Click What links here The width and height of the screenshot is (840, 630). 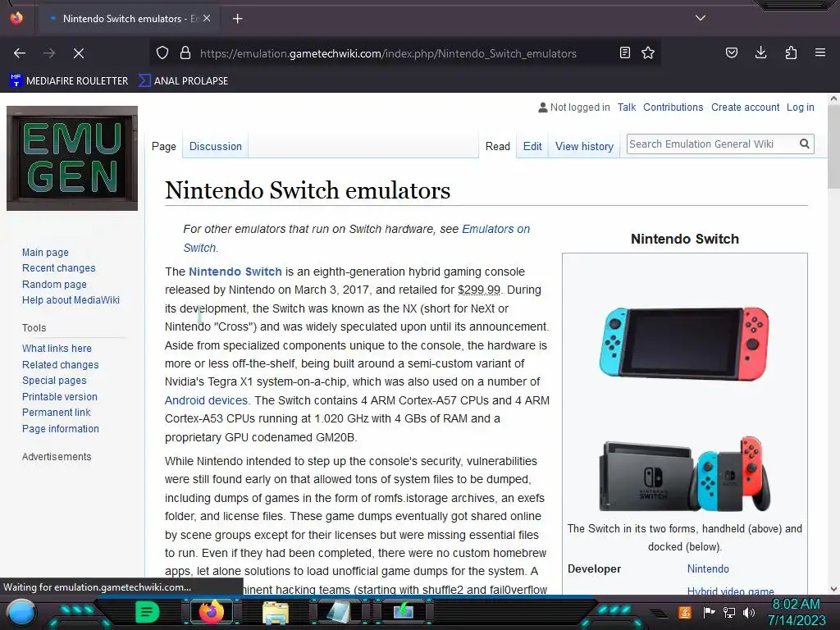(57, 348)
